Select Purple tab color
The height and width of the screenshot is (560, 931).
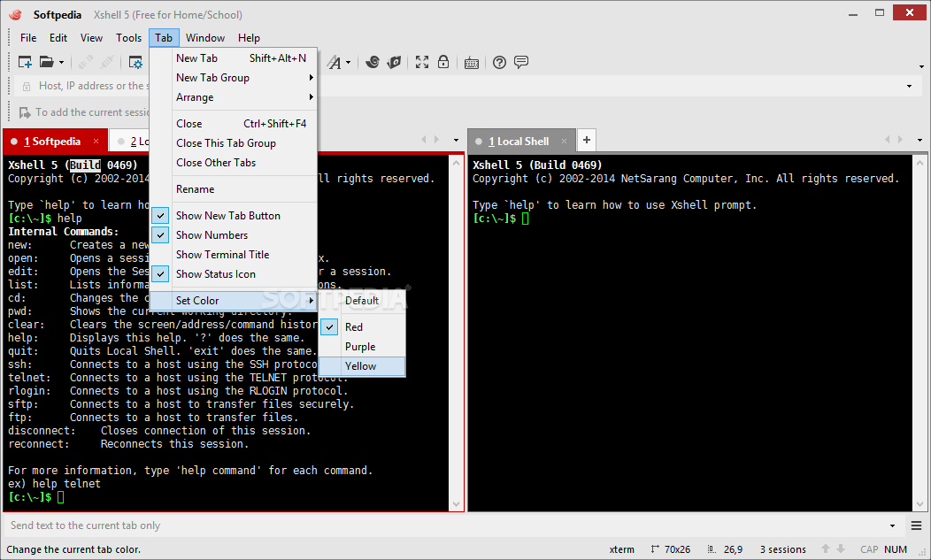point(362,347)
